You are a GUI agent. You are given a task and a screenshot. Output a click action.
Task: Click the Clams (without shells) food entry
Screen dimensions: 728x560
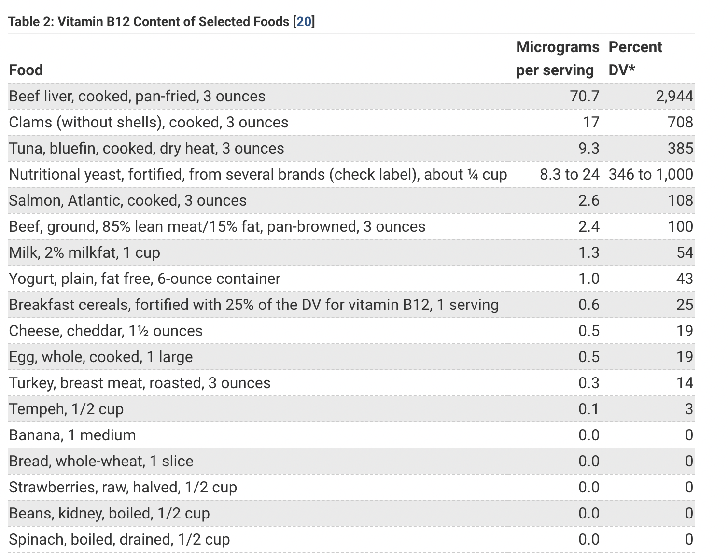(149, 122)
